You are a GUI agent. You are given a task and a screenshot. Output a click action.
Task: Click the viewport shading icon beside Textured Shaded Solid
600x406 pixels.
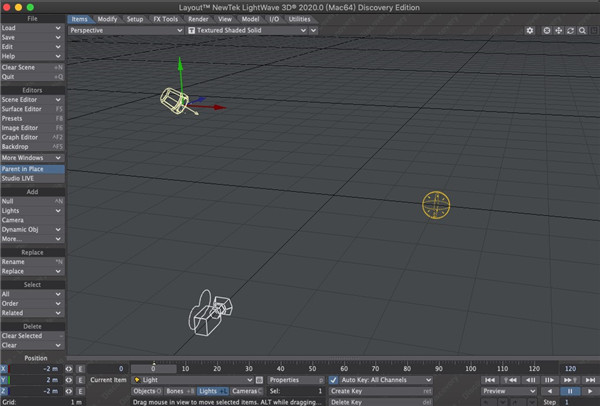(191, 30)
